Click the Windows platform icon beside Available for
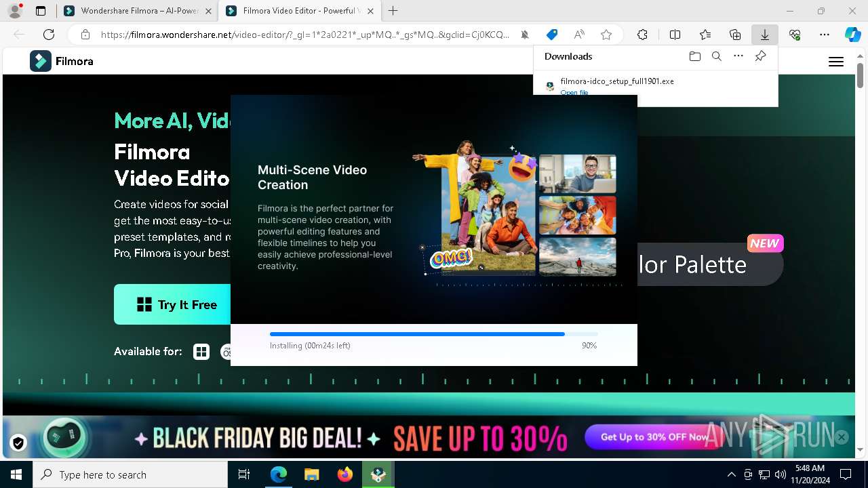 (x=201, y=352)
